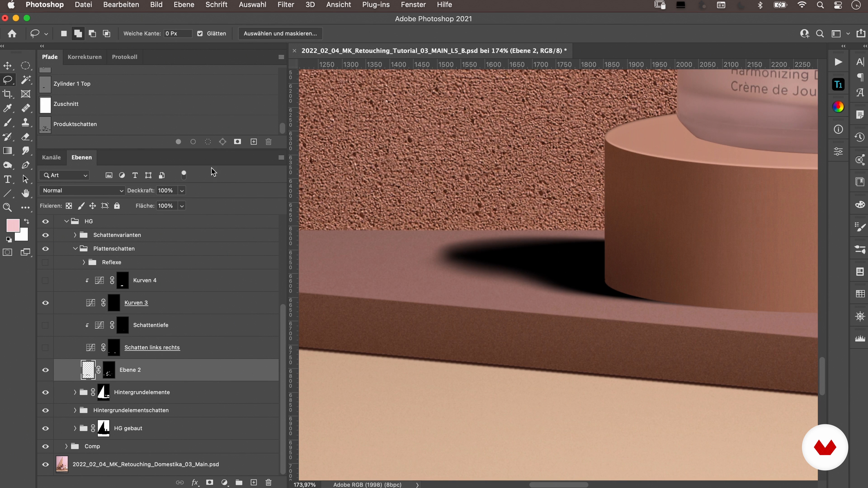Select the Zuschnitt path
The width and height of the screenshot is (868, 488).
(x=158, y=104)
